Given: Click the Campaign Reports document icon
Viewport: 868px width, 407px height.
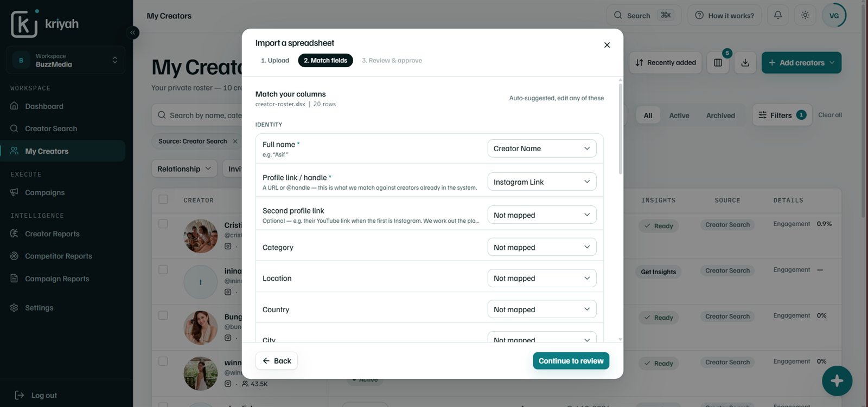Looking at the screenshot, I should tap(14, 279).
